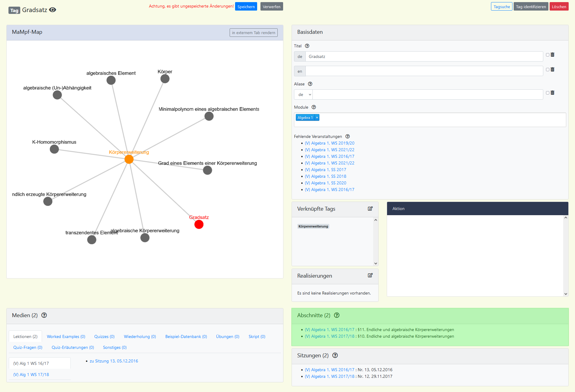The image size is (575, 392).
Task: Open help icon next to Titel label
Action: (x=307, y=46)
